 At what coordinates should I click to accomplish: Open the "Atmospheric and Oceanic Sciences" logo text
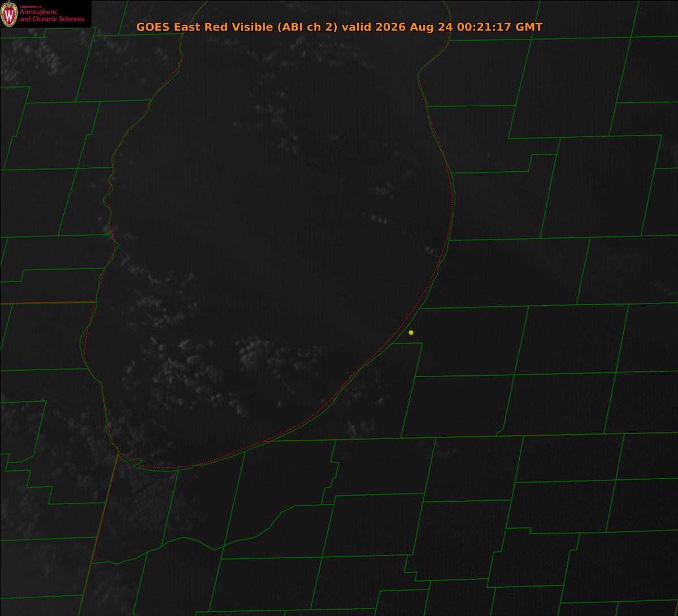pyautogui.click(x=52, y=16)
